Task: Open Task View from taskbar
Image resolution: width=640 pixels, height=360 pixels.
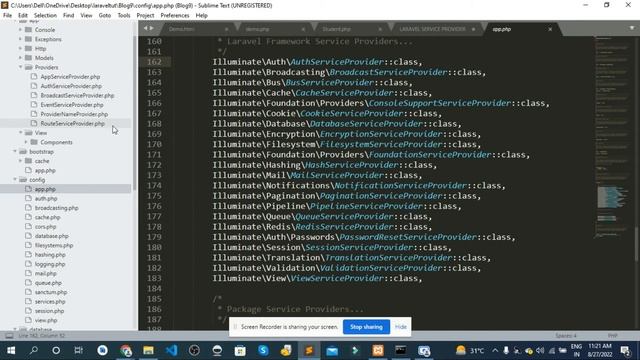Action: 78,350
